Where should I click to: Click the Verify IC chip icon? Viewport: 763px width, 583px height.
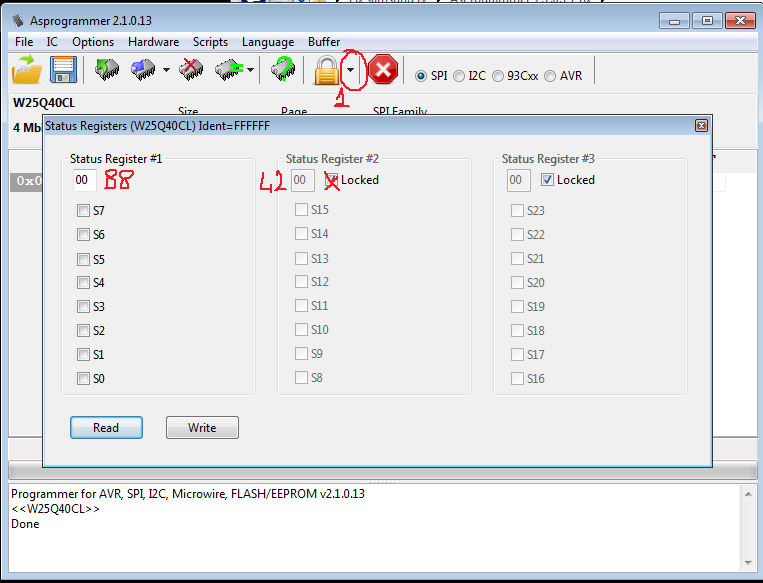(229, 70)
